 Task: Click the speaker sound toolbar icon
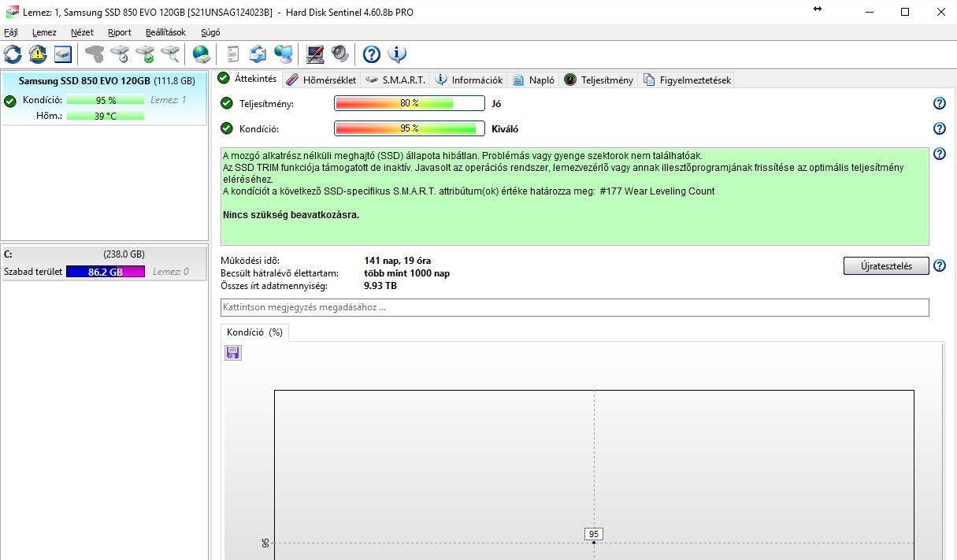pyautogui.click(x=339, y=54)
